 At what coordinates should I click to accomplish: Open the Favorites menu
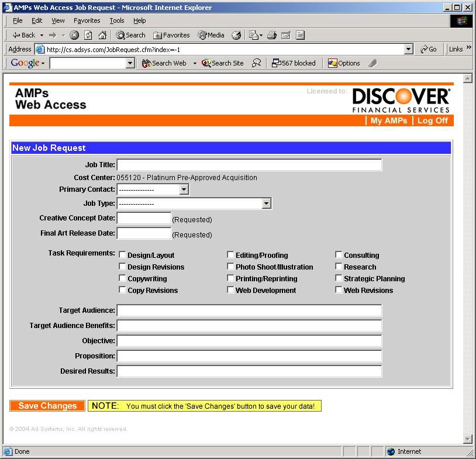click(x=87, y=20)
